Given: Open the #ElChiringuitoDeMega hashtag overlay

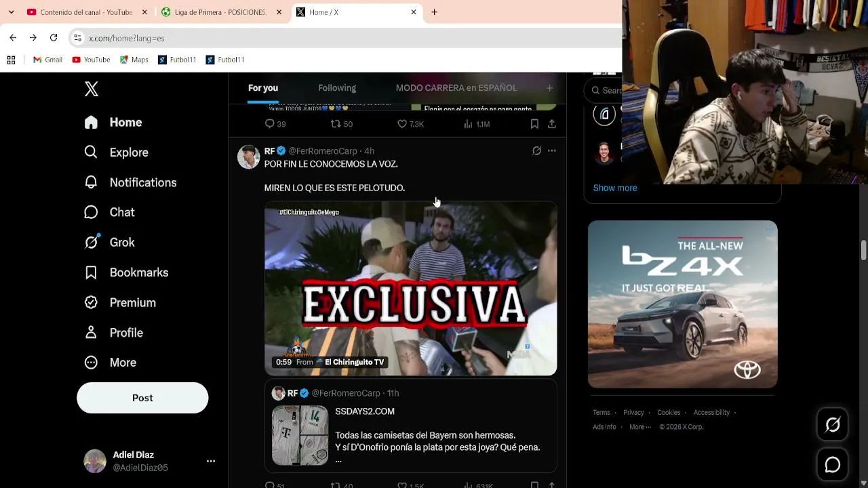Looking at the screenshot, I should pos(309,213).
